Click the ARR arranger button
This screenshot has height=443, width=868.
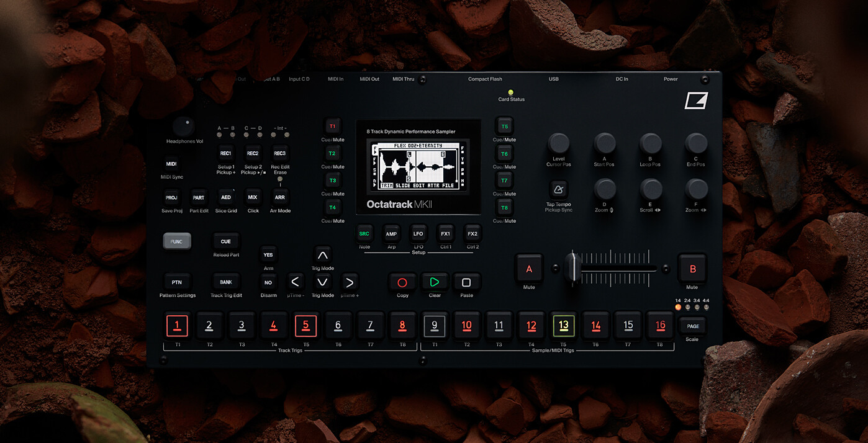[x=280, y=198]
